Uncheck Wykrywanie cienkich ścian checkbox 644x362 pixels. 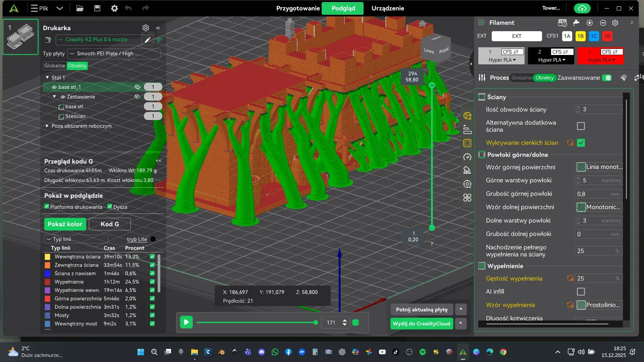(581, 143)
